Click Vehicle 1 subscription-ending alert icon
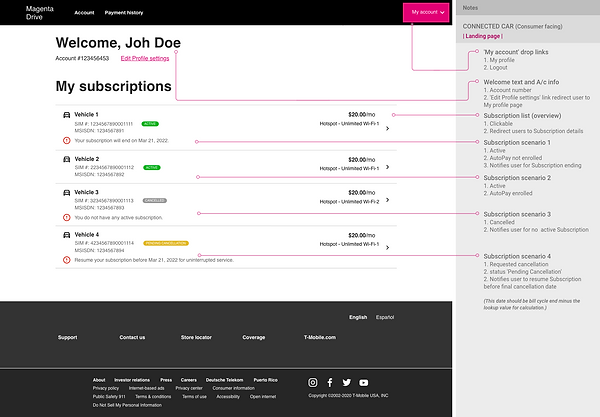 coord(67,140)
